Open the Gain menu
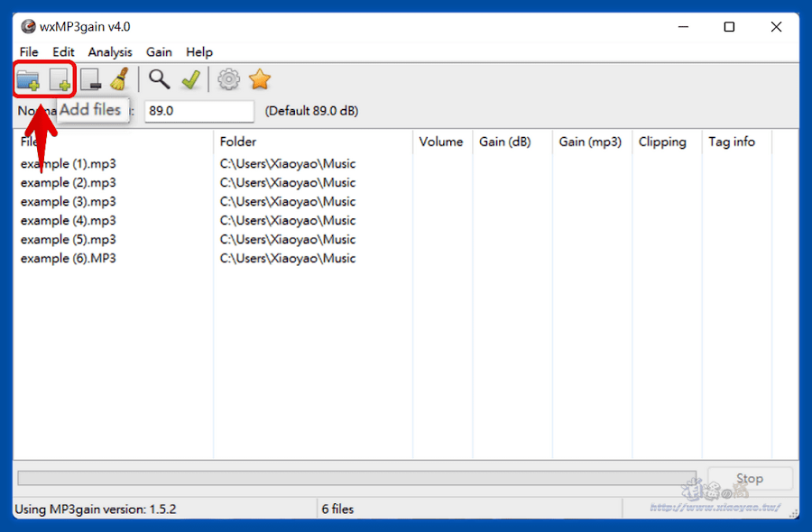 pyautogui.click(x=159, y=52)
